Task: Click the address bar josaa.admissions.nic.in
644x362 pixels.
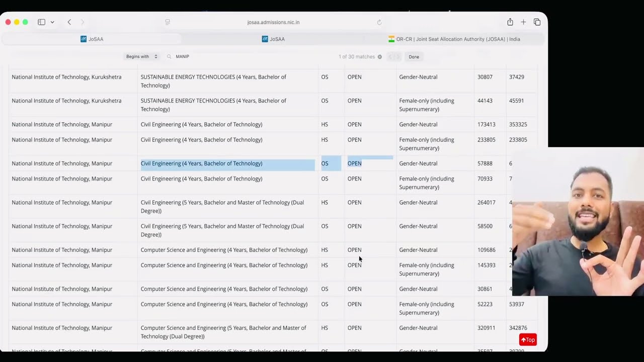Action: point(273,22)
